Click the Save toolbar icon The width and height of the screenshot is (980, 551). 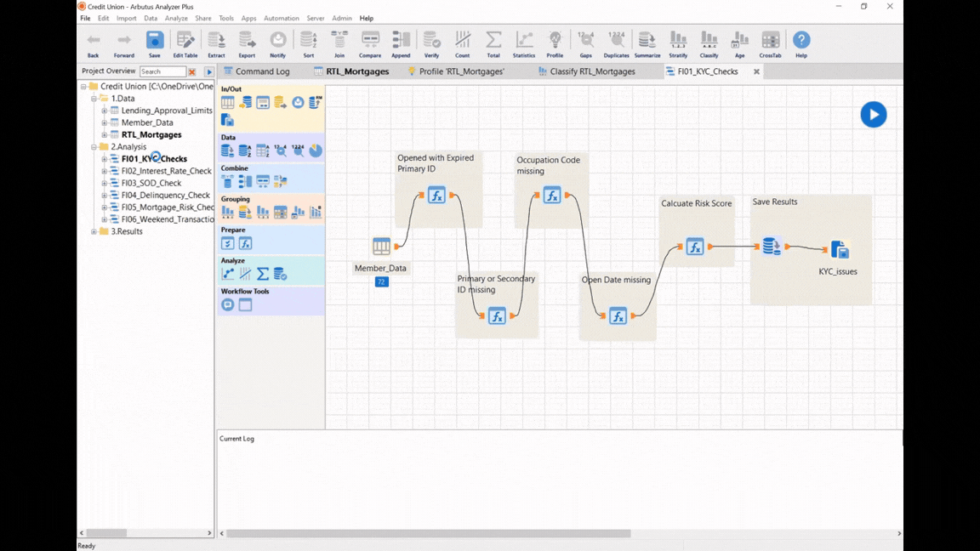point(154,43)
